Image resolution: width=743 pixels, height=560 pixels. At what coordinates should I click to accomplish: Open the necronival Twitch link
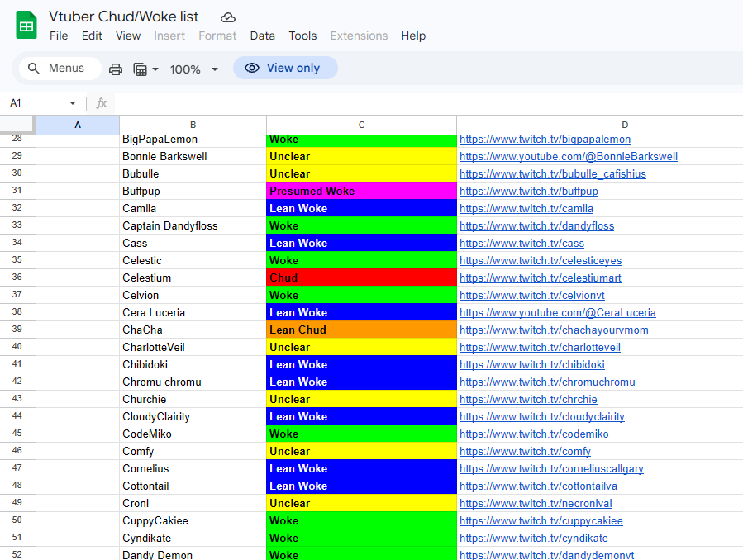(x=536, y=503)
